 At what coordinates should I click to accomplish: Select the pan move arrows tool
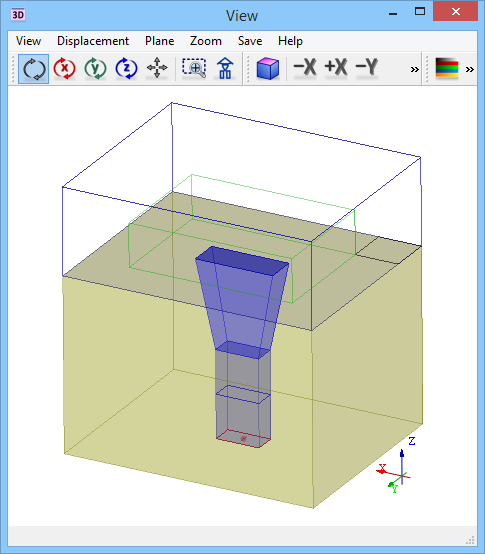tap(157, 69)
